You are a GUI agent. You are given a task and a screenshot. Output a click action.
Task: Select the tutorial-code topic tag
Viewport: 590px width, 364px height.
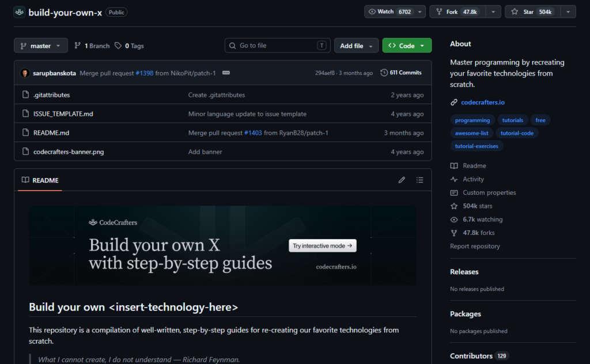517,132
